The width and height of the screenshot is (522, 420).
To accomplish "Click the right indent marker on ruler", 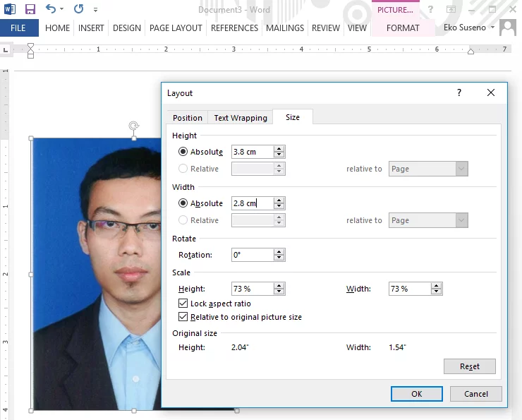I will (x=471, y=52).
